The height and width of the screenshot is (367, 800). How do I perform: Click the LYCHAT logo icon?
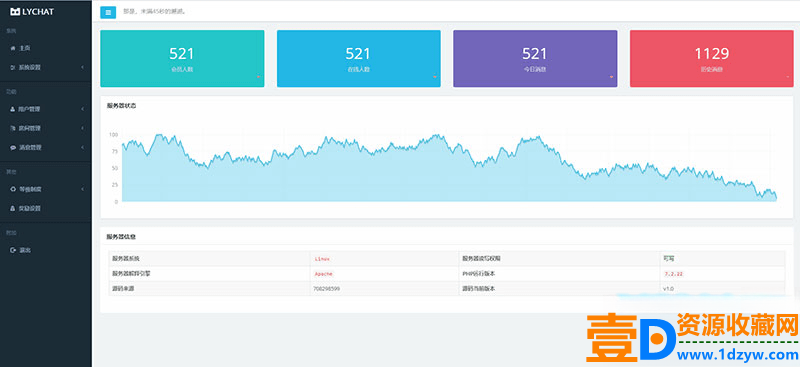point(15,11)
